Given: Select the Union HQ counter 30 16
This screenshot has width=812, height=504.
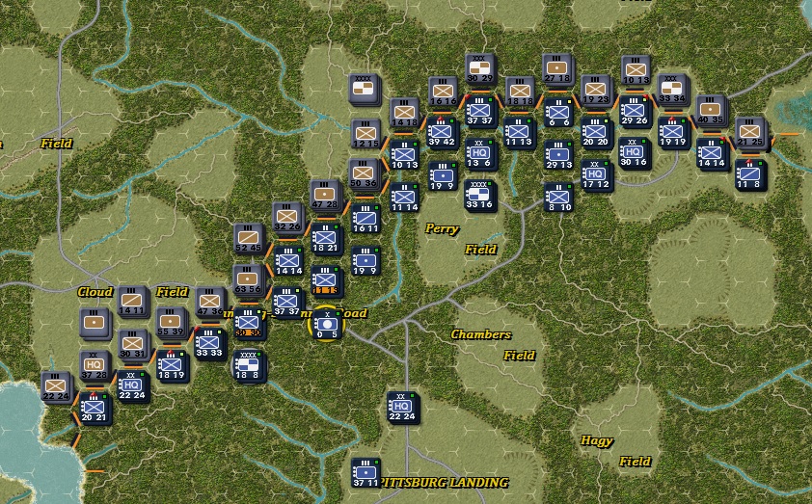Looking at the screenshot, I should click(x=634, y=153).
